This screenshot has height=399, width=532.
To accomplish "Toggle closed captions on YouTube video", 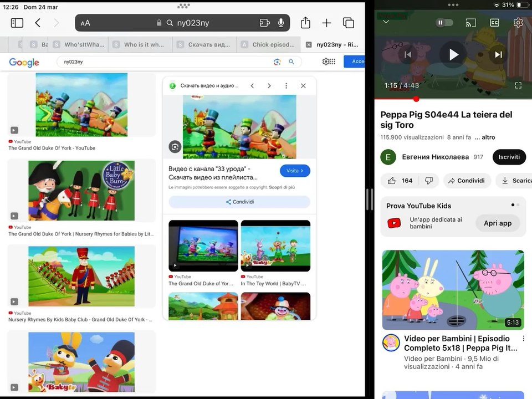I will tap(495, 23).
